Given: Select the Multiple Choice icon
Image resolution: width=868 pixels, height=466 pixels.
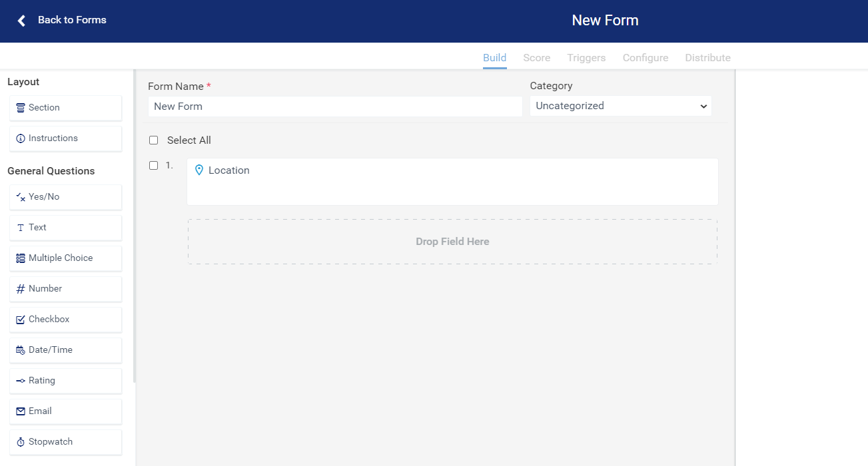Looking at the screenshot, I should coord(21,257).
